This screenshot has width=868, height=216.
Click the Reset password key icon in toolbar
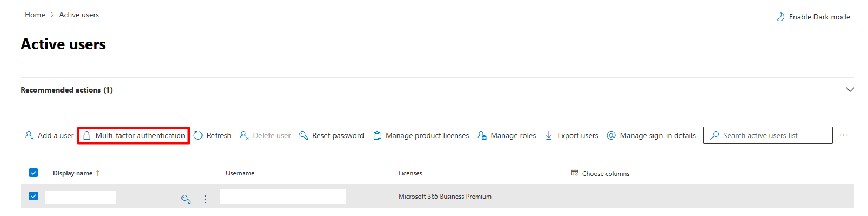tap(304, 135)
